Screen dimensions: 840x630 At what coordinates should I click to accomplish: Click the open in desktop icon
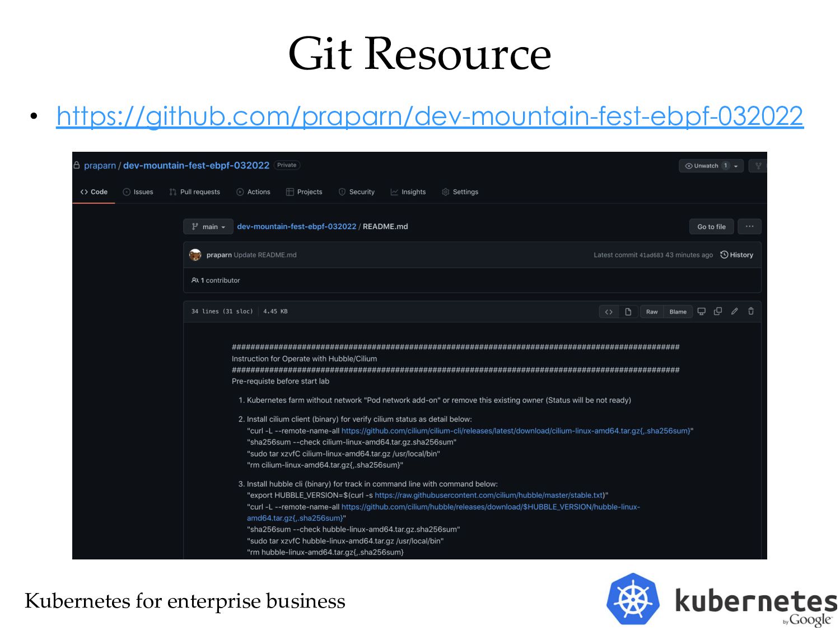pyautogui.click(x=701, y=311)
